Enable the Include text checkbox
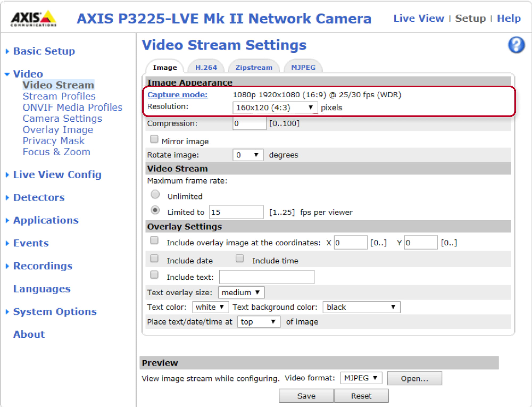The width and height of the screenshot is (532, 407). 154,275
